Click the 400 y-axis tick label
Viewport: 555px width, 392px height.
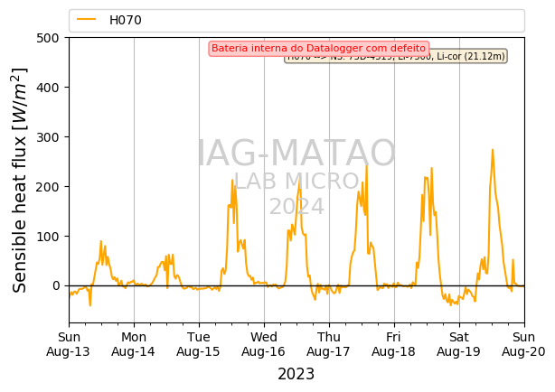[47, 88]
